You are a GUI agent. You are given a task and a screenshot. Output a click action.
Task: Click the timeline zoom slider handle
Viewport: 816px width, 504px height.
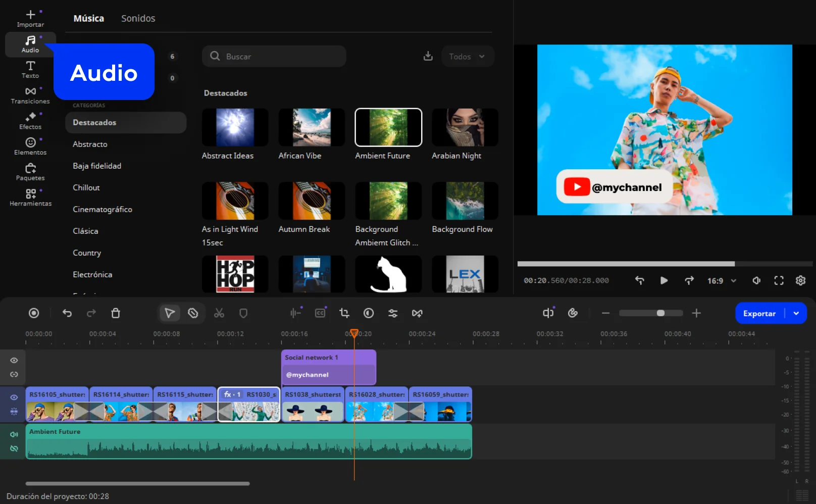coord(660,313)
